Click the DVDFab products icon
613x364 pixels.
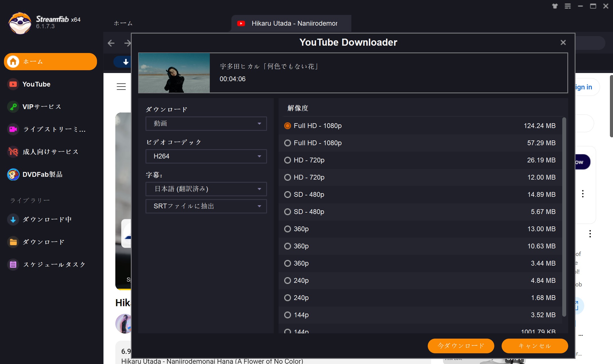tap(13, 174)
